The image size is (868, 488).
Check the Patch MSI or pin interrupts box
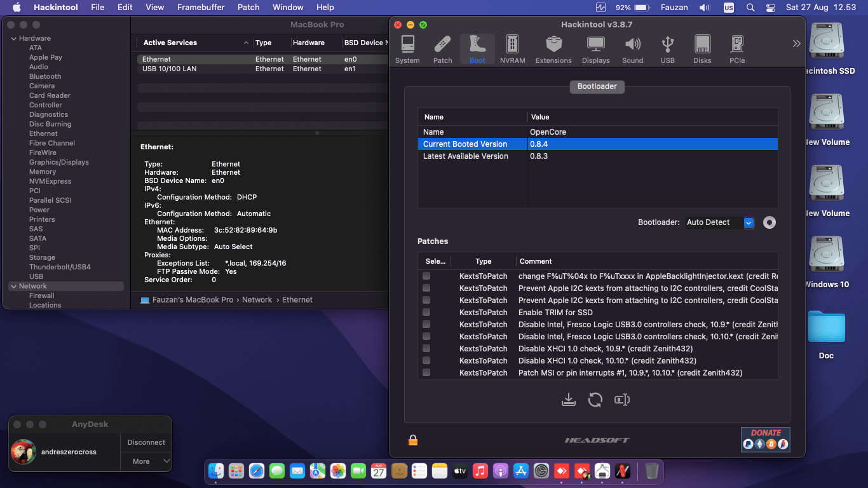pyautogui.click(x=426, y=373)
